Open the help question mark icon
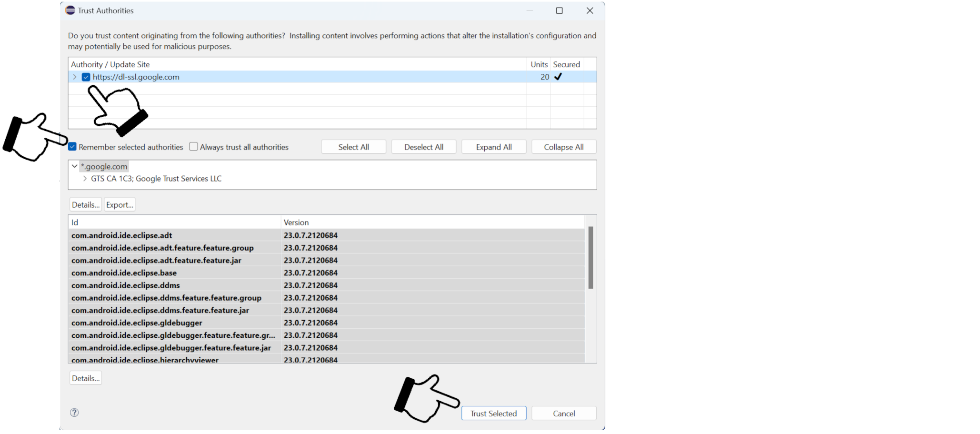The height and width of the screenshot is (434, 980). point(74,413)
